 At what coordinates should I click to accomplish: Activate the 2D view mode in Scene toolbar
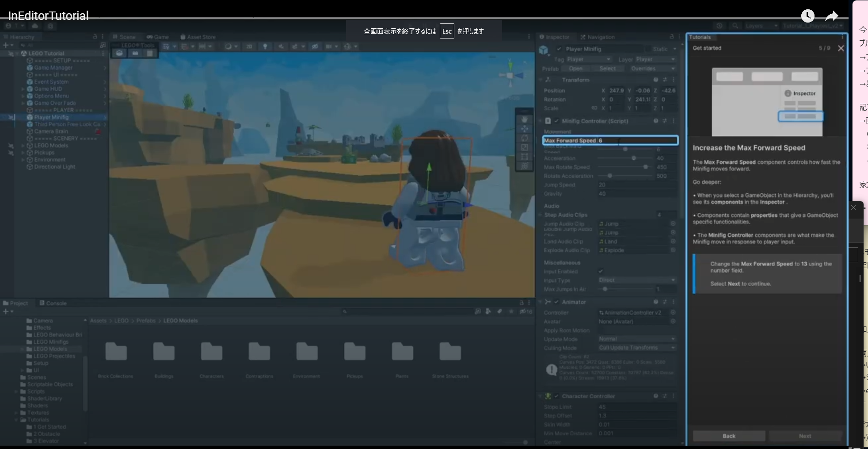[250, 46]
